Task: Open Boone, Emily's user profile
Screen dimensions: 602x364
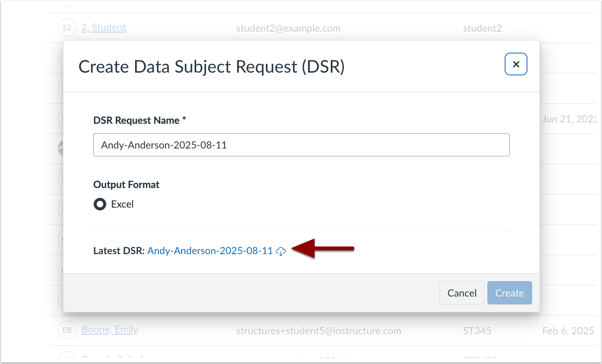Action: click(109, 330)
